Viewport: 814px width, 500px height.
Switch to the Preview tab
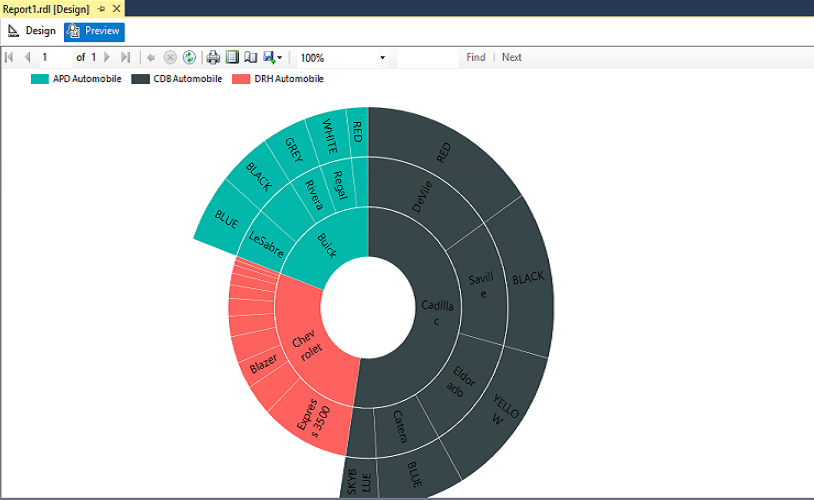pyautogui.click(x=94, y=31)
